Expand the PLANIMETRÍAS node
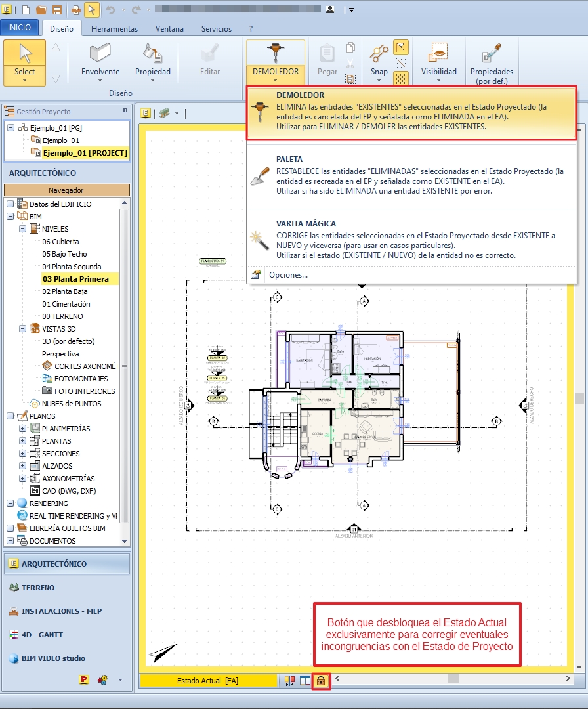 (22, 428)
